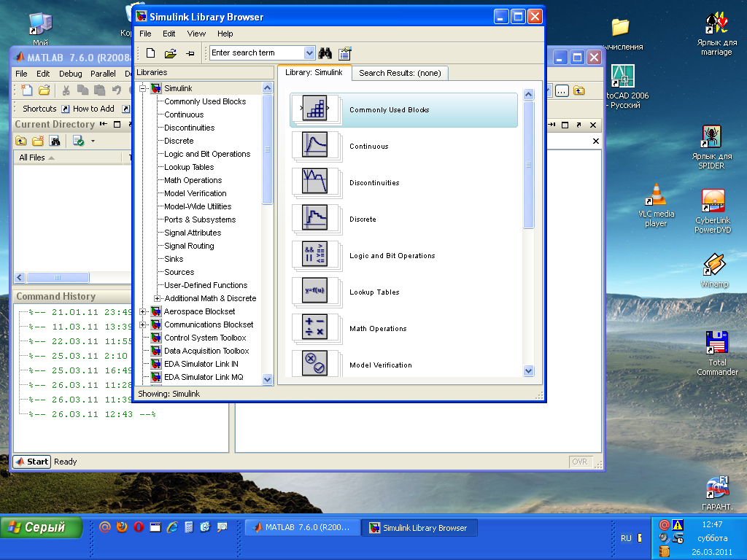Open the Logic and Bit Operations icon
Screen dimensions: 747x560
pyautogui.click(x=315, y=254)
